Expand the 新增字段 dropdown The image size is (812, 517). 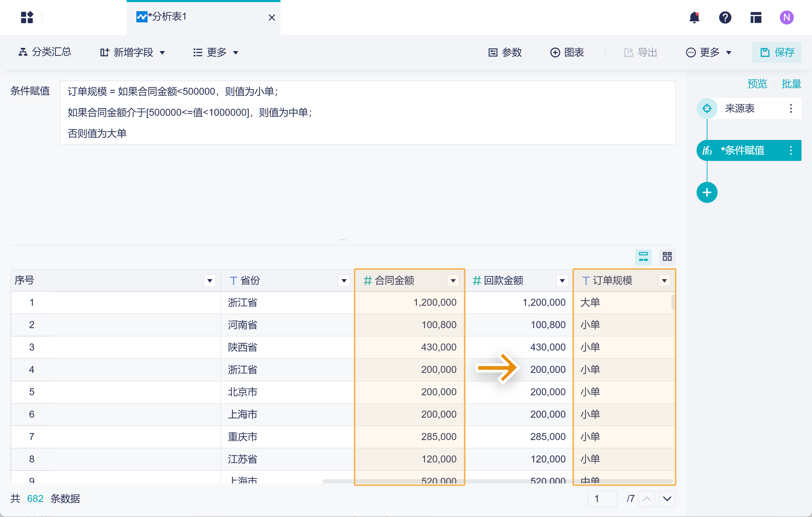[133, 52]
